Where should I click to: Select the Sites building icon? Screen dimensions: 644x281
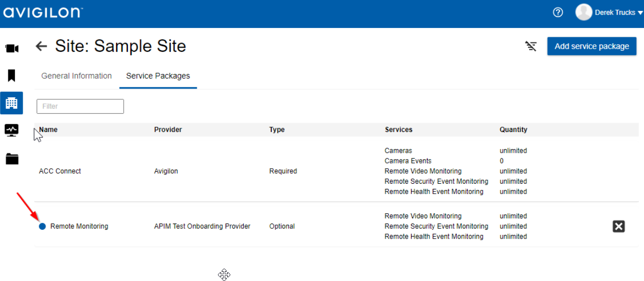pyautogui.click(x=11, y=103)
